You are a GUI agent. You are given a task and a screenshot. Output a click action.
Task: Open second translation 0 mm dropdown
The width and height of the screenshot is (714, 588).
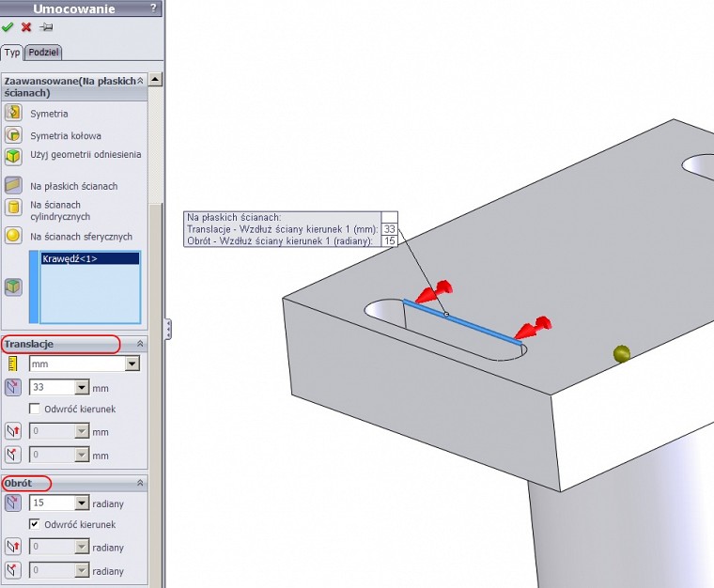click(82, 431)
